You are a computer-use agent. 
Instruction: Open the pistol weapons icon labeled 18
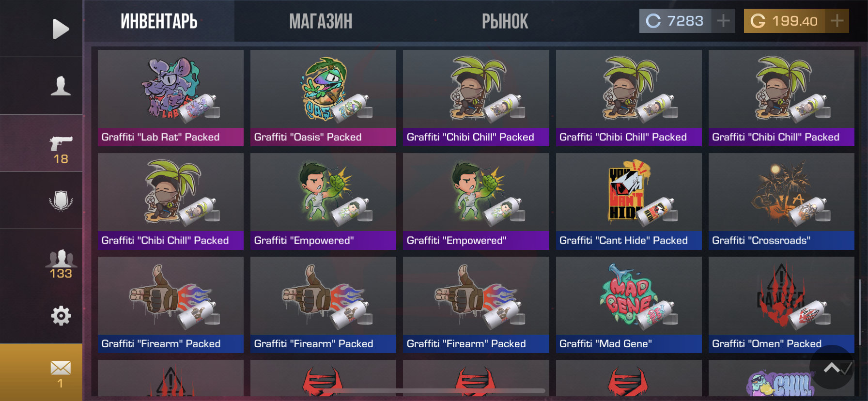61,150
